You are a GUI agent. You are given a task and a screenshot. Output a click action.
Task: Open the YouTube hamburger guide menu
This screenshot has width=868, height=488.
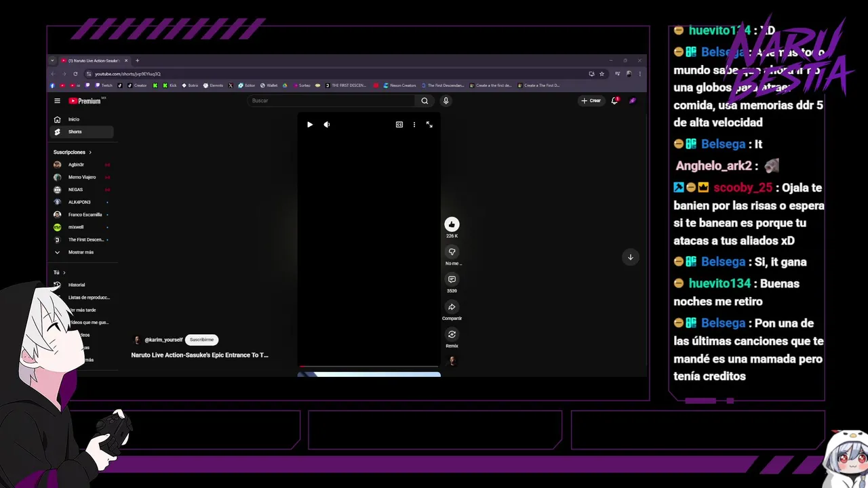(x=58, y=101)
